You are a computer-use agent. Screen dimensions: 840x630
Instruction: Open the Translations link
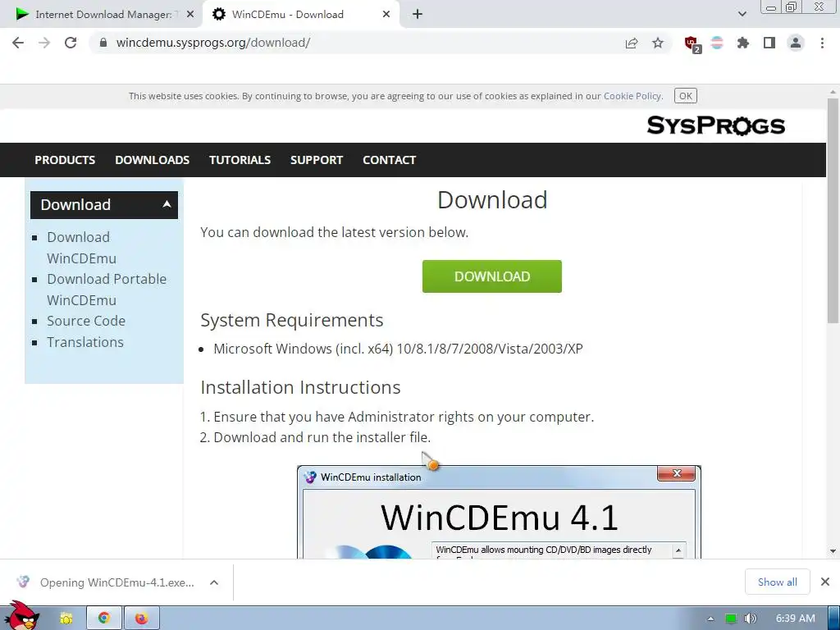point(85,342)
